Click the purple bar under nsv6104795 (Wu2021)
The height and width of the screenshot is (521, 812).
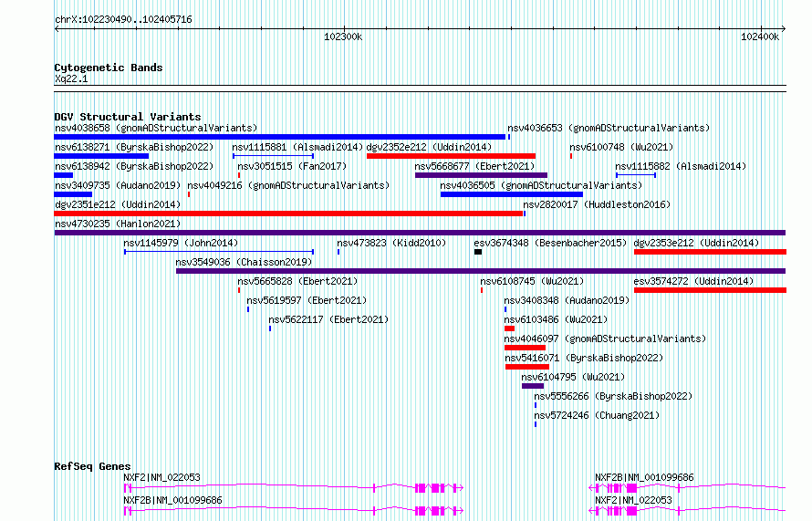[x=533, y=386]
